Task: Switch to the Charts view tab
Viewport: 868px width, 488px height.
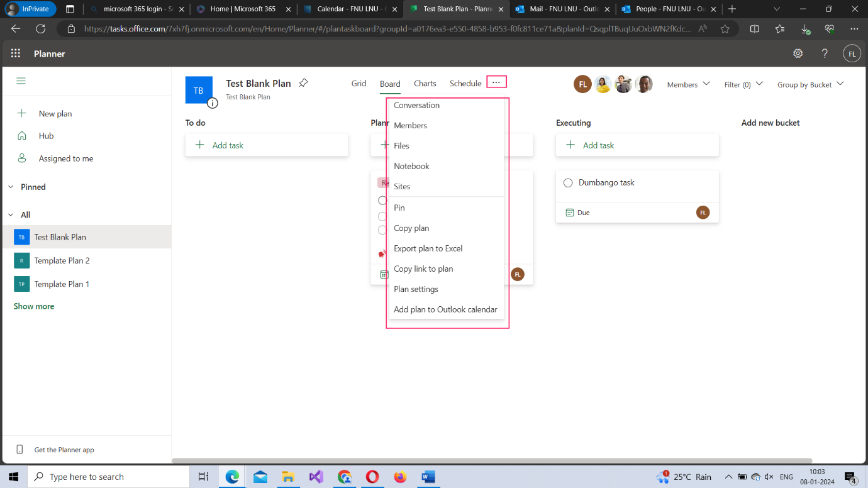Action: pyautogui.click(x=425, y=84)
